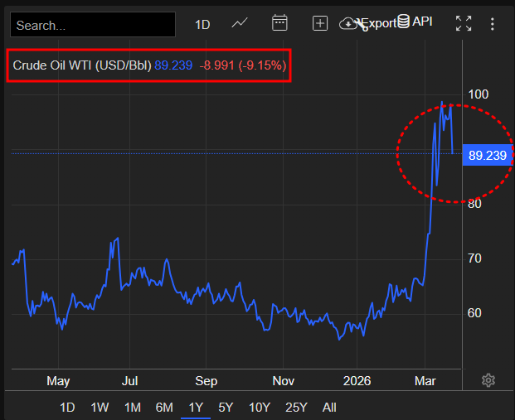515x420 pixels.
Task: Open chart settings gear icon
Action: click(x=488, y=380)
